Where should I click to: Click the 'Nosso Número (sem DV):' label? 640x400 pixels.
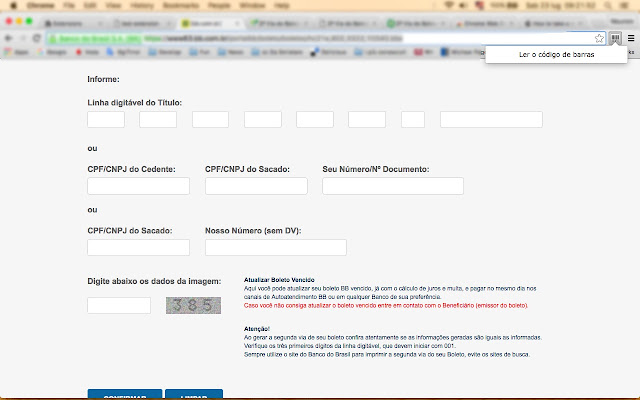coord(253,231)
